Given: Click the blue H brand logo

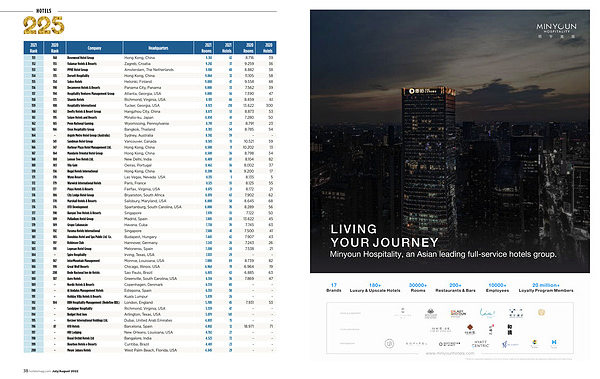Looking at the screenshot, I should (554, 343).
